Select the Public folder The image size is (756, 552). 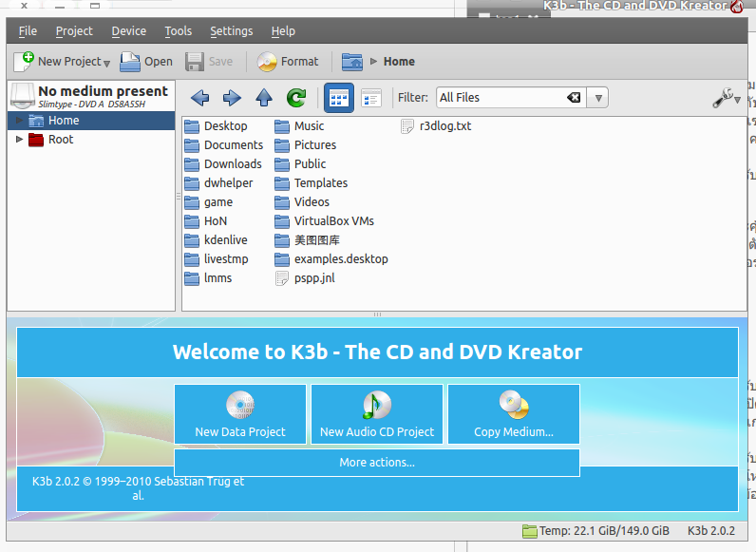click(x=300, y=164)
